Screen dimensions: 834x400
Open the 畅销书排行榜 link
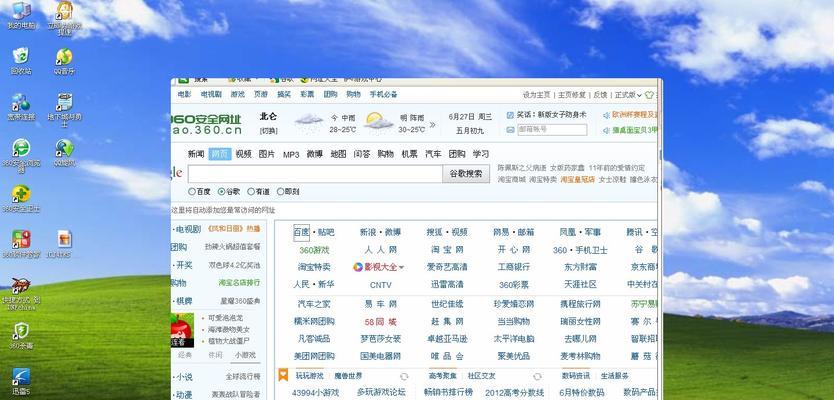448,393
